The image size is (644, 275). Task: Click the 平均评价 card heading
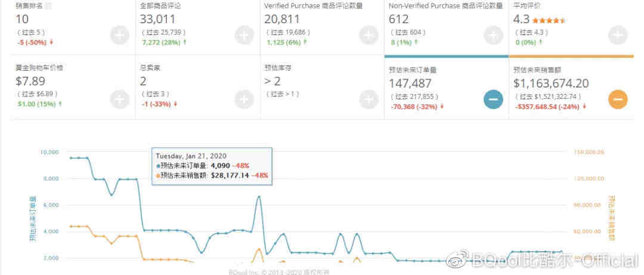pos(527,6)
